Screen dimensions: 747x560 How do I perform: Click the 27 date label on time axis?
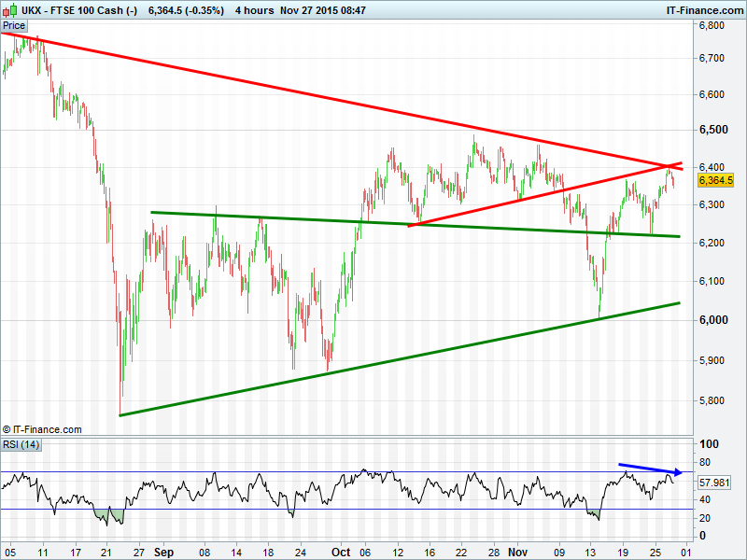click(138, 553)
